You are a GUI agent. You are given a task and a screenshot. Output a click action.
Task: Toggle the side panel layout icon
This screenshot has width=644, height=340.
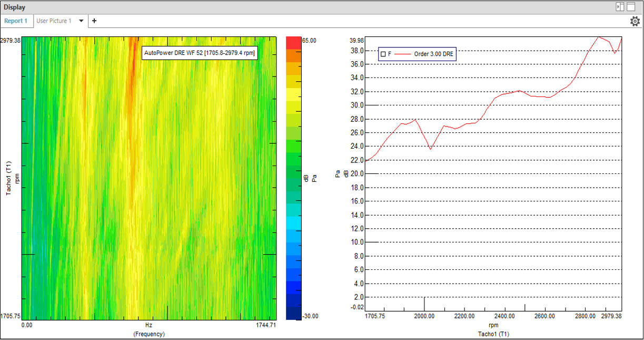[x=620, y=7]
